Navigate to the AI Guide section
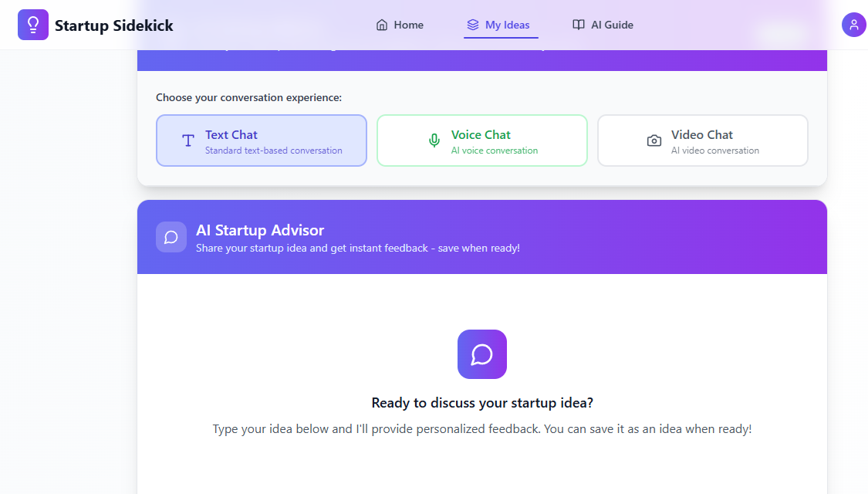The width and height of the screenshot is (868, 494). (603, 24)
